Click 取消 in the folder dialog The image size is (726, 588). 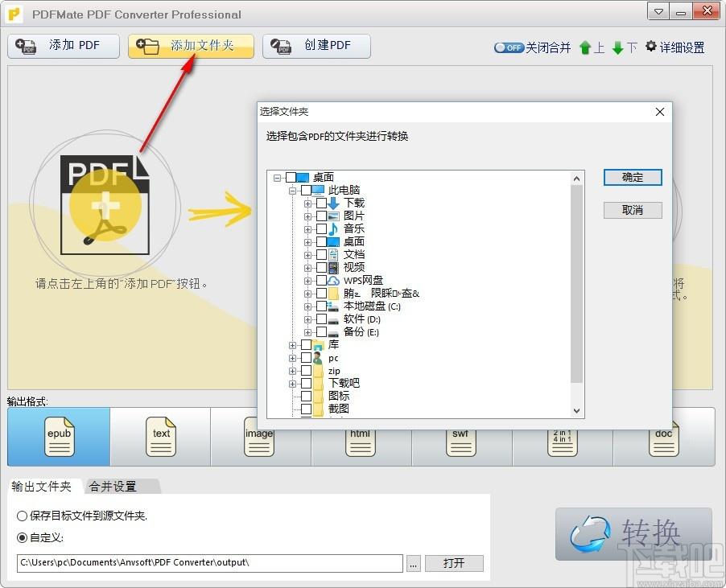(633, 211)
